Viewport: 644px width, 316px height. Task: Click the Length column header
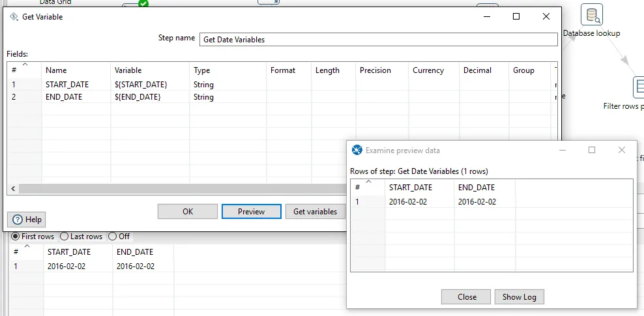pyautogui.click(x=334, y=70)
